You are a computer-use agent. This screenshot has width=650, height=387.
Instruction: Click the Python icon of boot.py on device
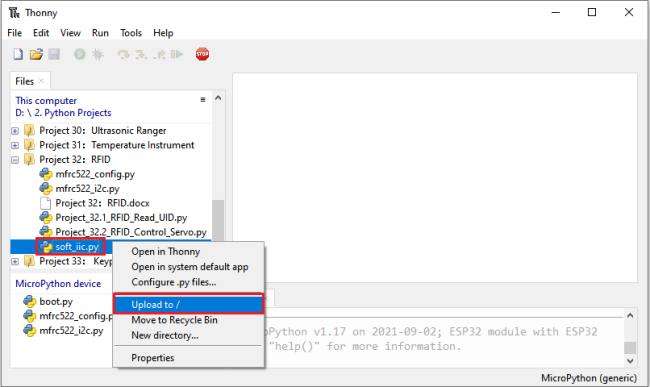click(29, 302)
